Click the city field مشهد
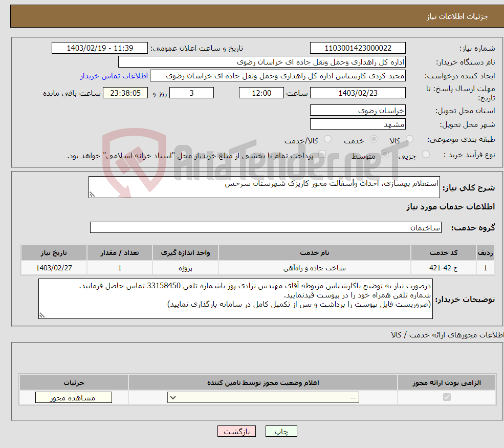 [358, 124]
